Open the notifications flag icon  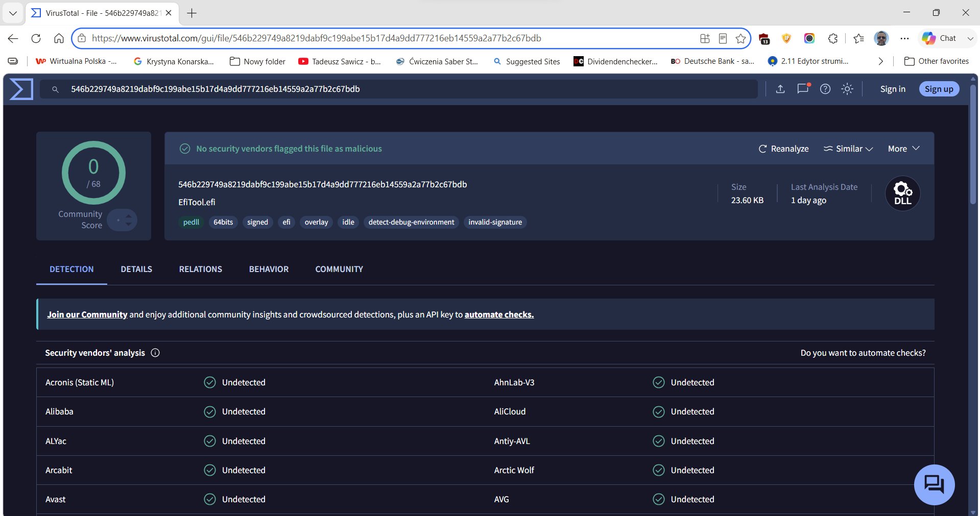click(803, 88)
